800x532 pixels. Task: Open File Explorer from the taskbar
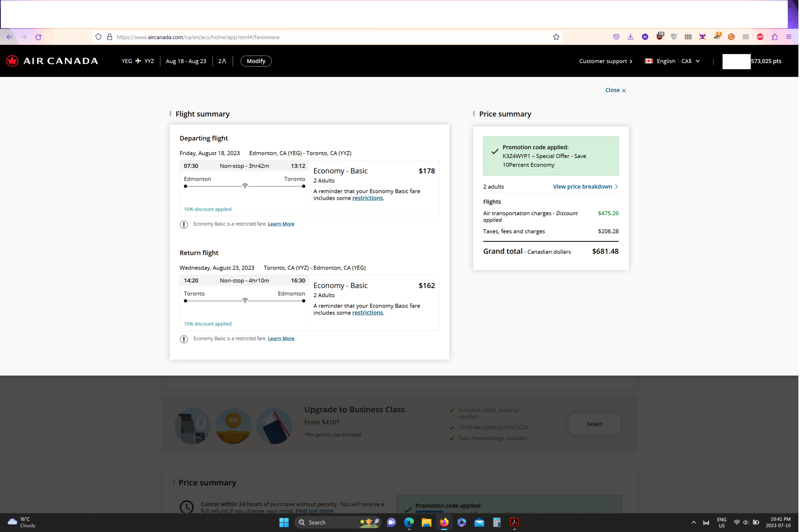pyautogui.click(x=426, y=522)
